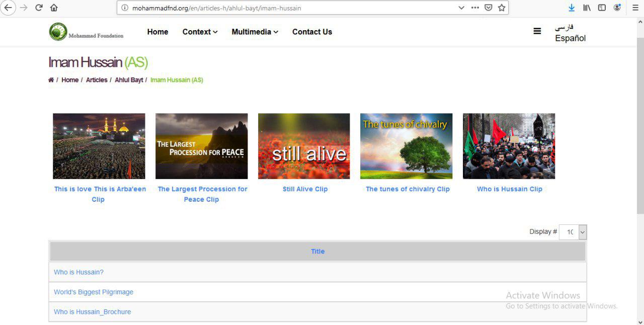Open tunes of chivalry thumbnail
The image size is (644, 325).
[x=406, y=146]
